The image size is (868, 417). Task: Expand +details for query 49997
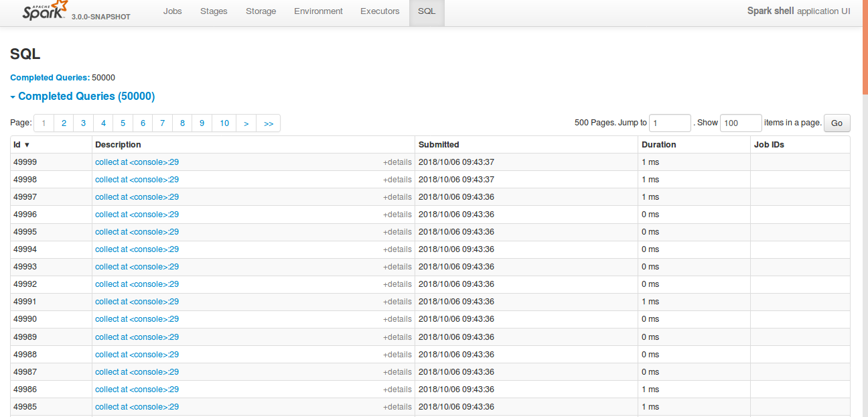click(x=397, y=197)
